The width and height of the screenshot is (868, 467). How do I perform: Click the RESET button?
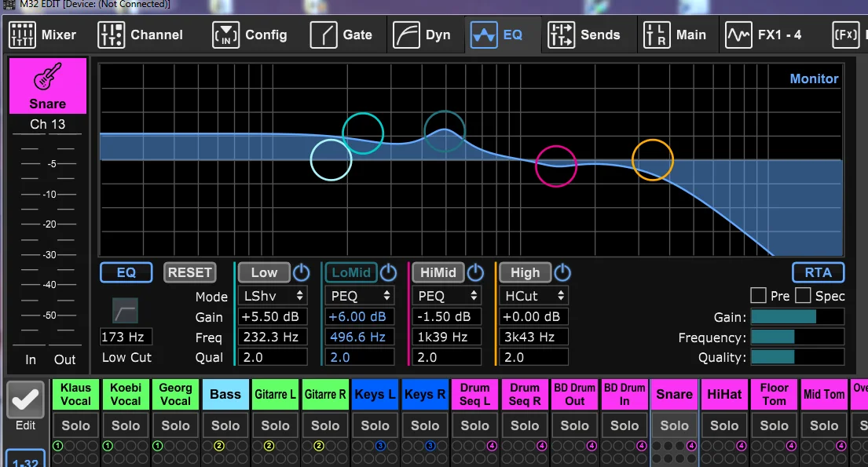click(x=190, y=272)
